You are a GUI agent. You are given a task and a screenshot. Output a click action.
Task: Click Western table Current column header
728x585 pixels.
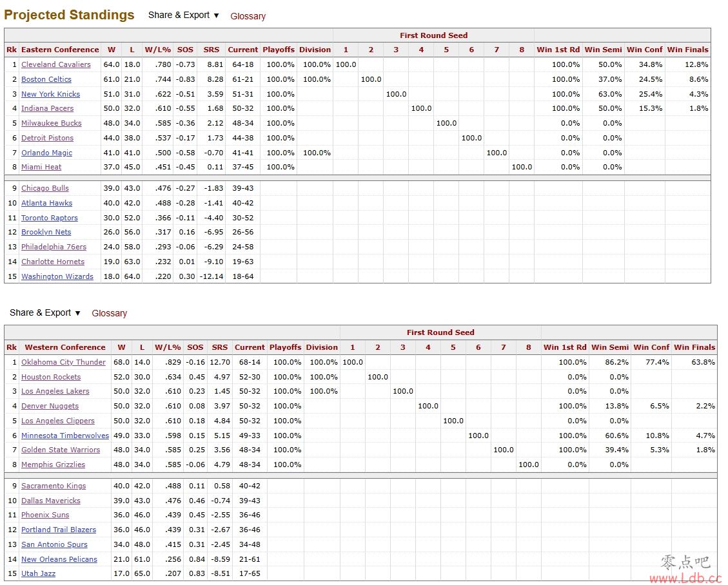point(250,347)
